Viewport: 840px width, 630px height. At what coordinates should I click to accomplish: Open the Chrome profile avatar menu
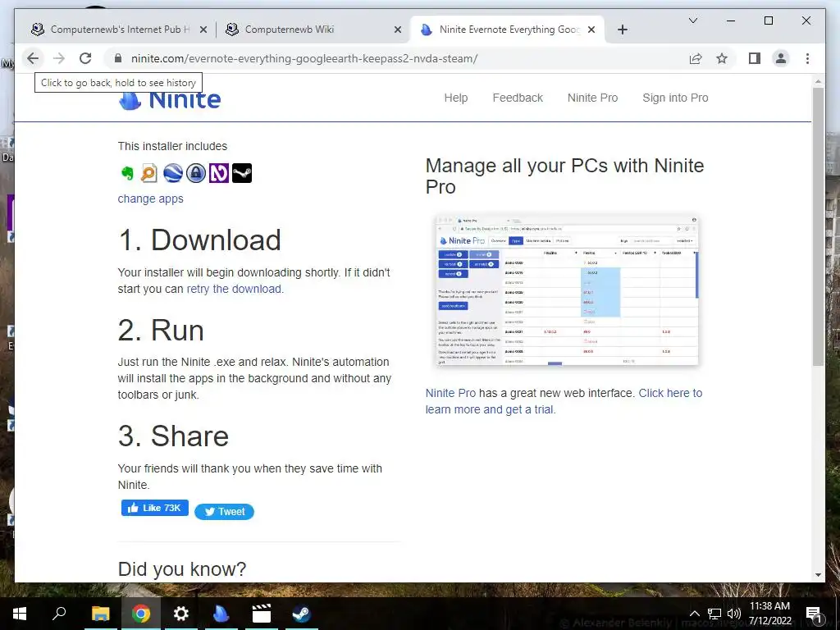click(781, 58)
